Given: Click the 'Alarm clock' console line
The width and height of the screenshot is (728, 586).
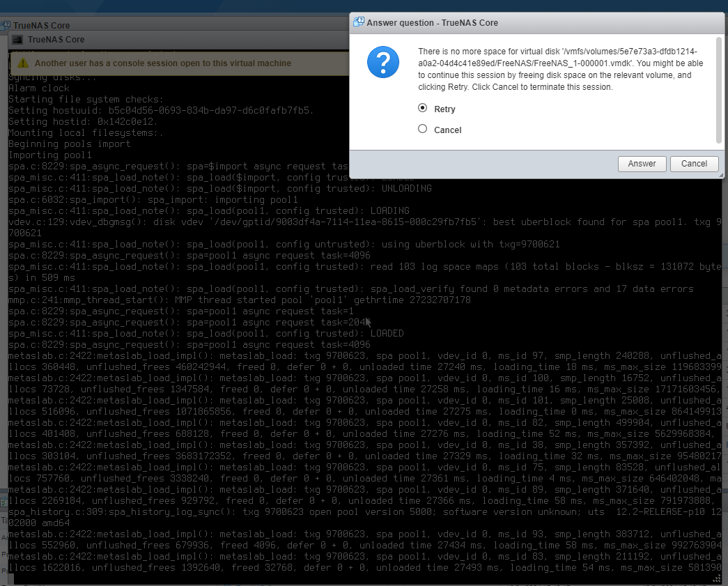Looking at the screenshot, I should (x=39, y=88).
